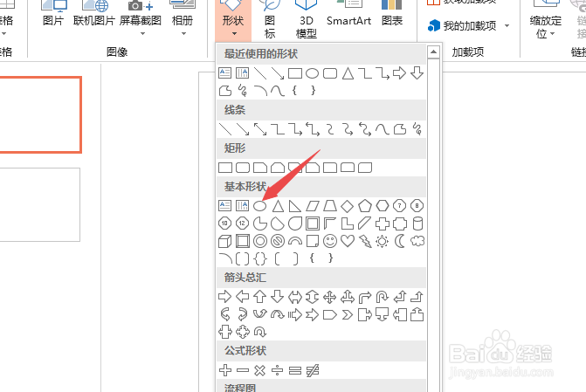The width and height of the screenshot is (586, 392).
Task: Select the up arrow in 箭头总汇
Action: click(259, 297)
